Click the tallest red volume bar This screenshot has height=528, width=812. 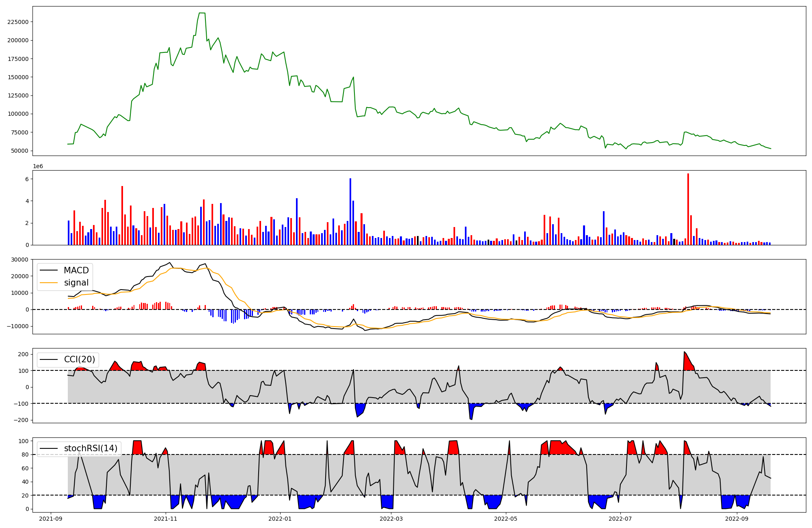(688, 209)
